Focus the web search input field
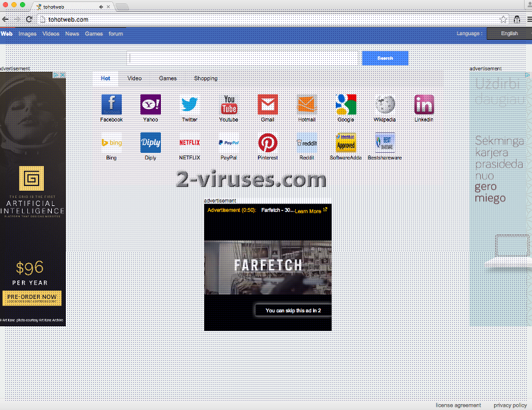This screenshot has width=532, height=410. point(243,58)
